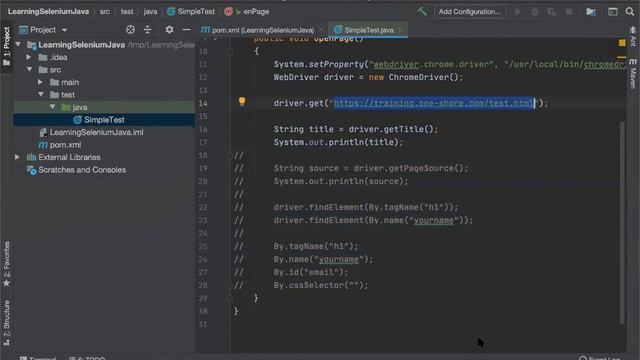Collapse the java folder
Viewport: 640px width, 360px height.
click(52, 107)
